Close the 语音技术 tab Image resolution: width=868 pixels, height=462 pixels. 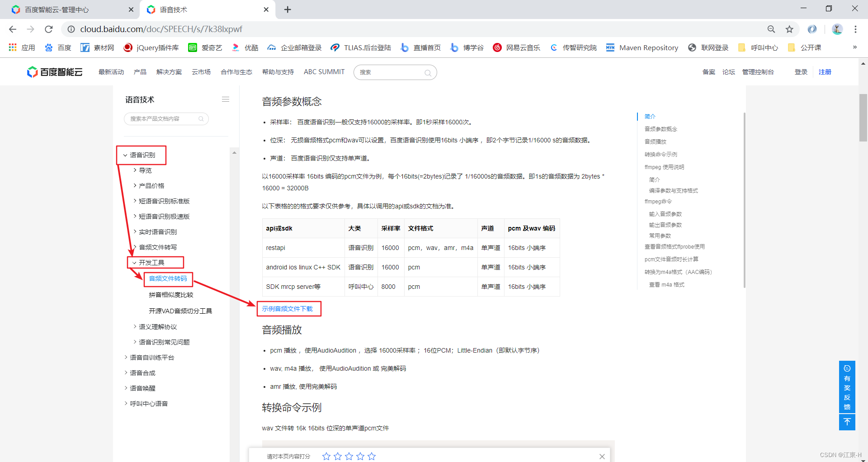pos(266,9)
